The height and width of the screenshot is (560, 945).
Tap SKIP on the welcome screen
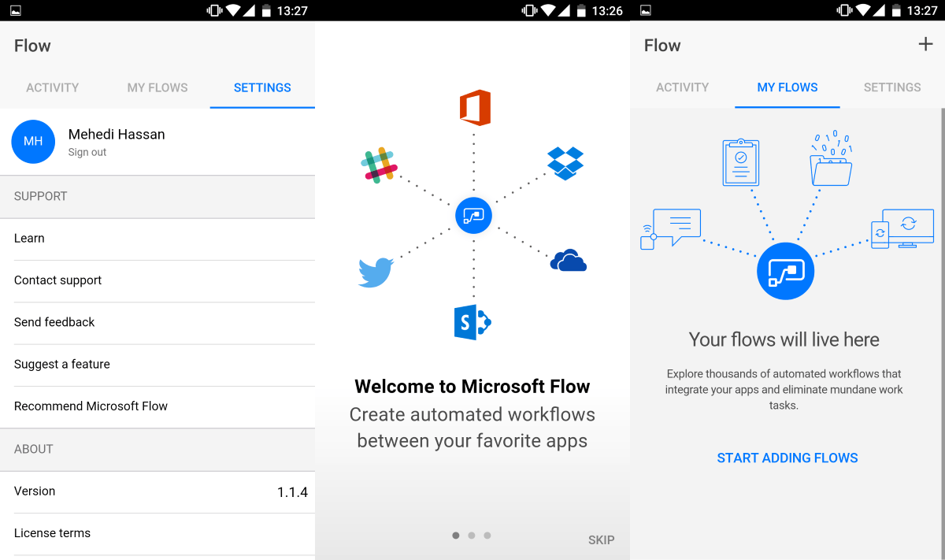[x=601, y=540]
